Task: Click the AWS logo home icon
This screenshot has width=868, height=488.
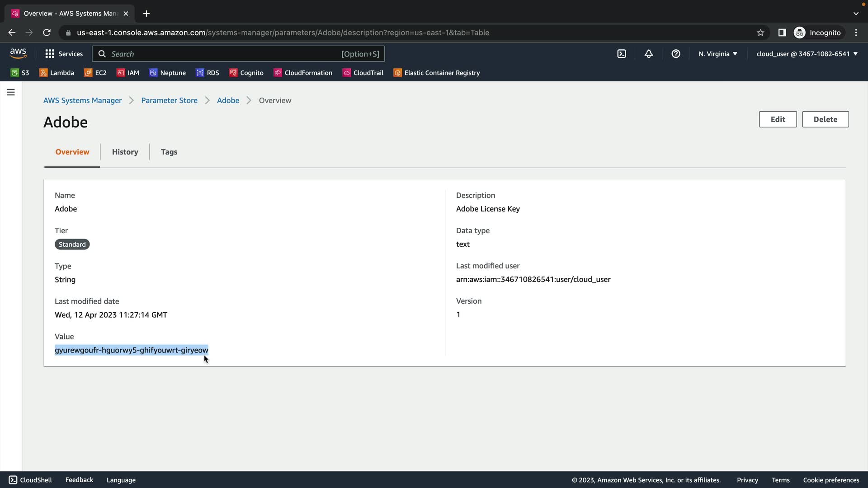Action: point(18,53)
